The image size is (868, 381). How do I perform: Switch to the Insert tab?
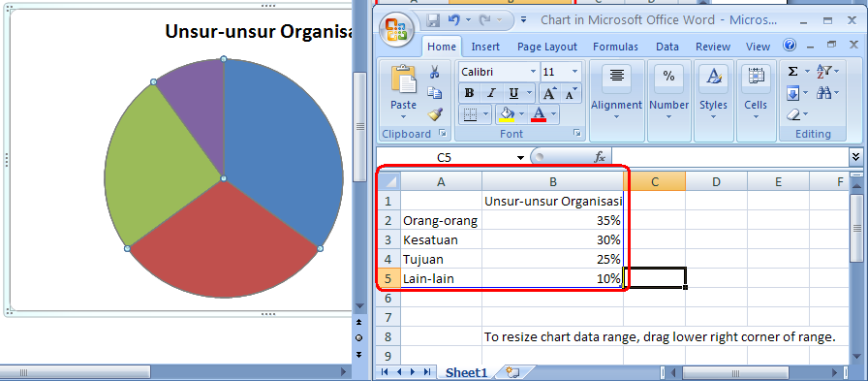[x=485, y=47]
